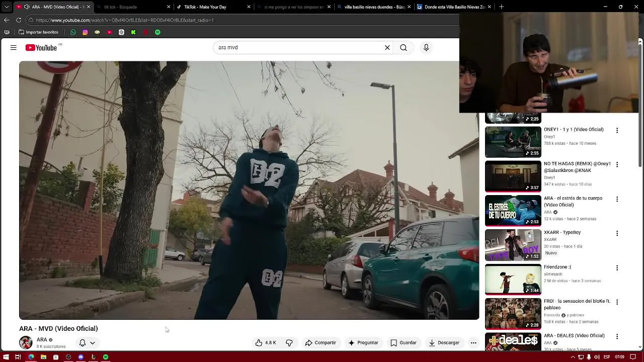Open the Windows Start menu

click(x=6, y=357)
